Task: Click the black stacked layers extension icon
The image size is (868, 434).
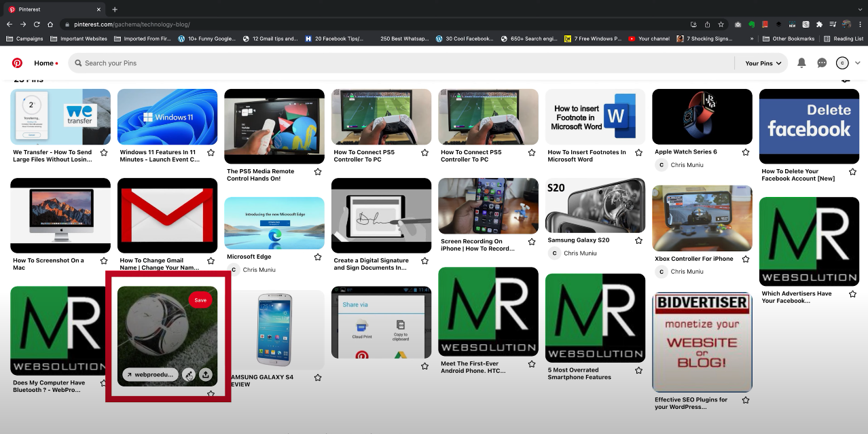Action: (779, 24)
